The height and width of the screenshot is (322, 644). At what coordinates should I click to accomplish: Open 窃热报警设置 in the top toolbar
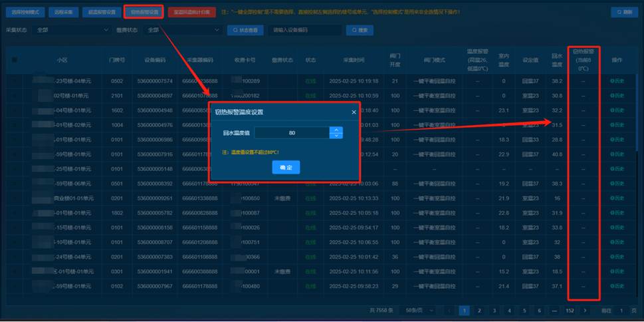[x=144, y=13]
